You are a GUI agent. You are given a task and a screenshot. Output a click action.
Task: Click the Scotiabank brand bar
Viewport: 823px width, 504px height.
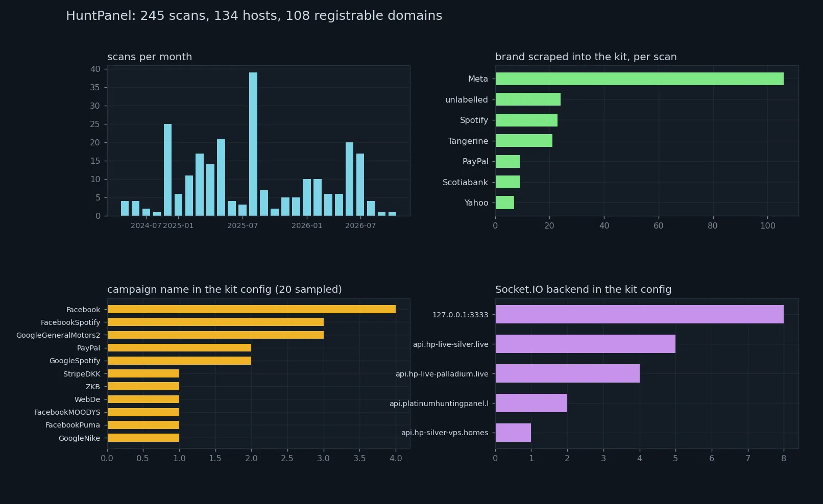pyautogui.click(x=507, y=182)
